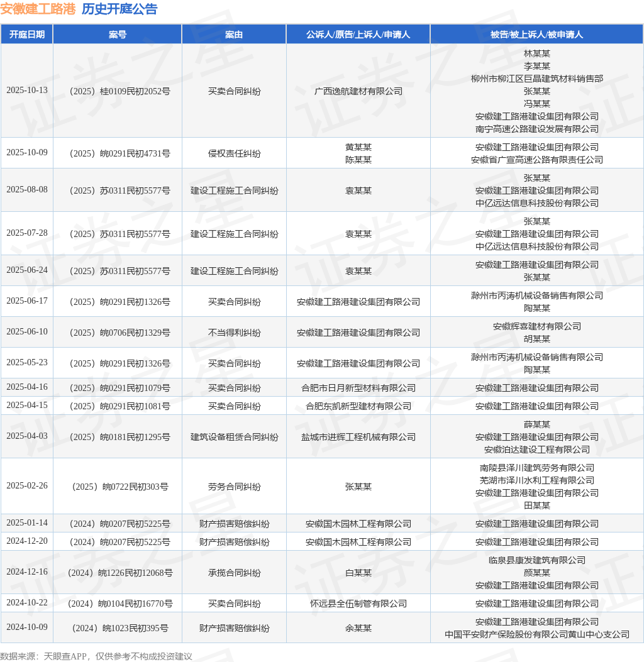
Task: Click 建筑设备租赁合同纠纷 case cause
Action: (234, 437)
